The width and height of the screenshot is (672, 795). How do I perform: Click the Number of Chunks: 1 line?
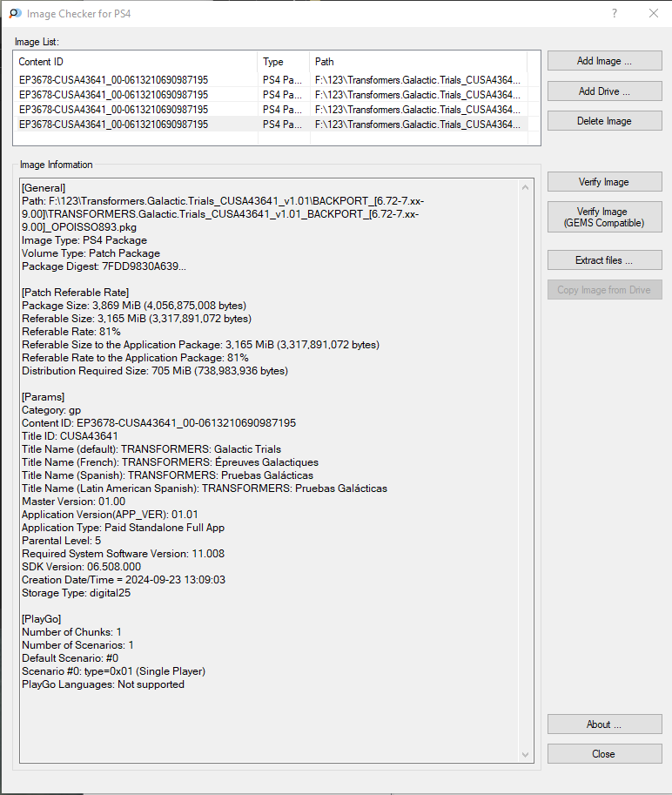(x=71, y=632)
